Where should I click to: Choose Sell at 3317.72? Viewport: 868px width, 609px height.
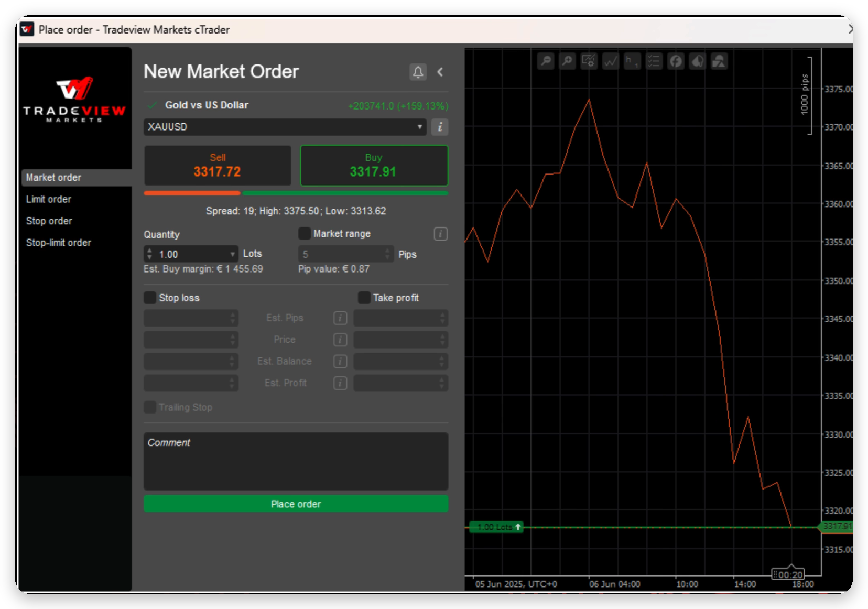(218, 166)
